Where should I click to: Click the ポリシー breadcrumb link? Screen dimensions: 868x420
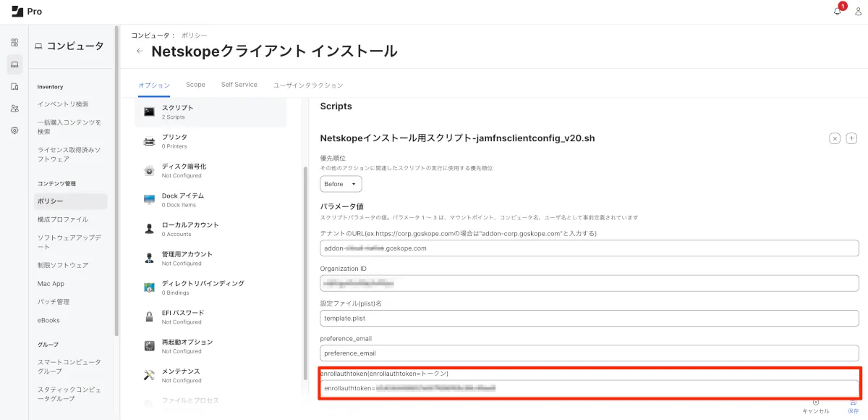(x=194, y=35)
